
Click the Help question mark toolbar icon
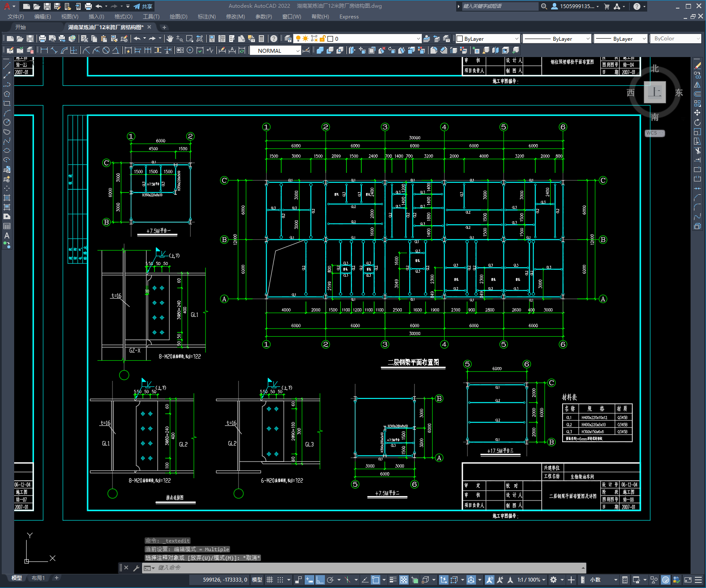(x=274, y=39)
